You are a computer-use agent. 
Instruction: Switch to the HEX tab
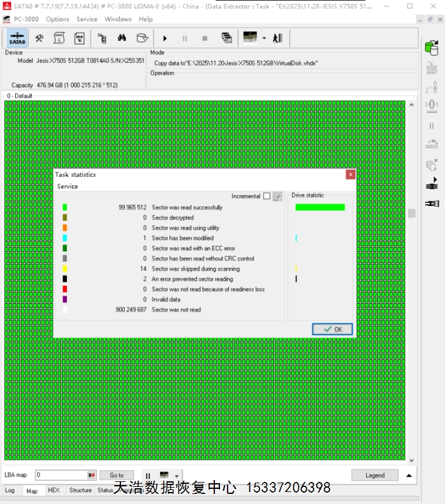point(54,490)
